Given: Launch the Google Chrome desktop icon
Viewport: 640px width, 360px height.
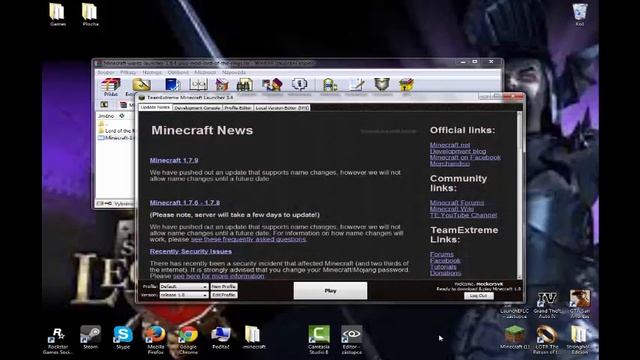Looking at the screenshot, I should (188, 340).
